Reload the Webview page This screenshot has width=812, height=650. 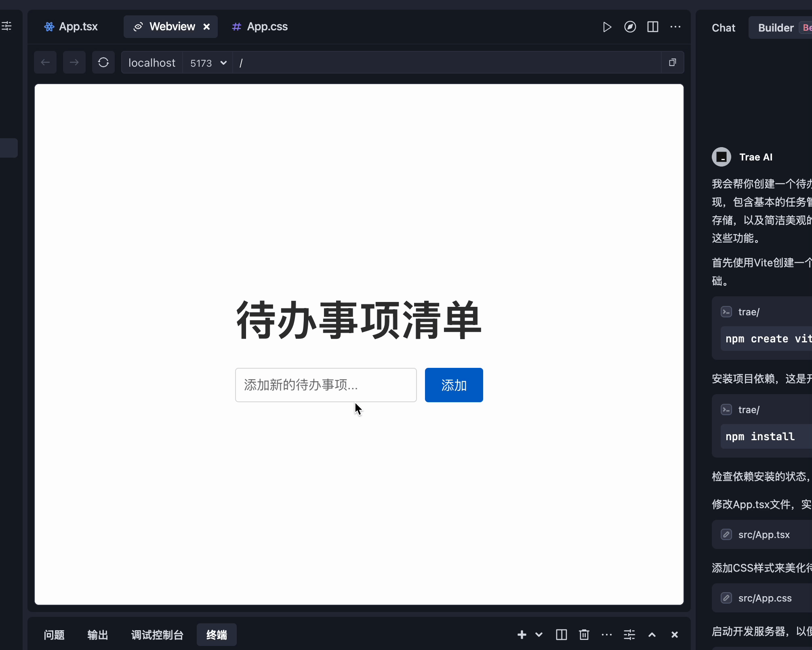103,62
